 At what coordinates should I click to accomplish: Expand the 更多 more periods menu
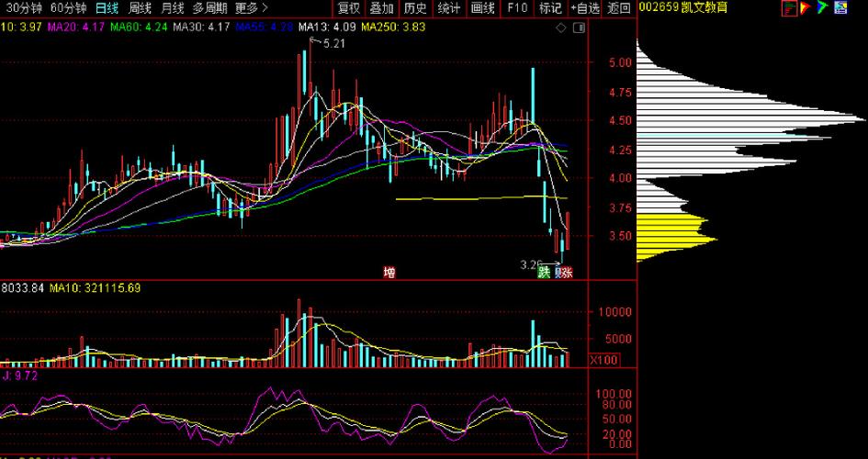[251, 8]
